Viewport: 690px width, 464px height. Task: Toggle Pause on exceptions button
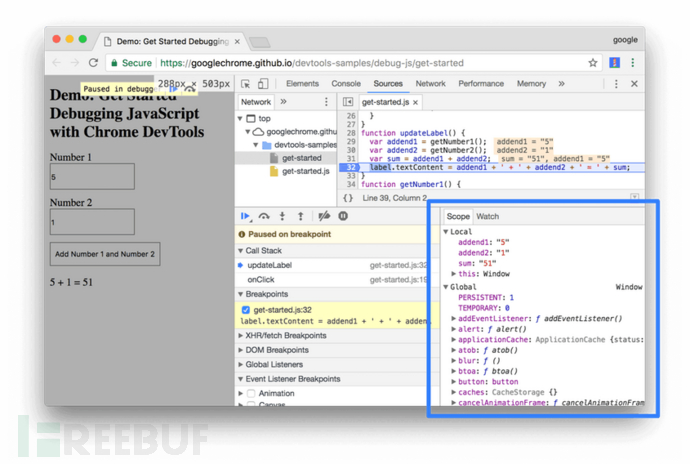pos(343,216)
